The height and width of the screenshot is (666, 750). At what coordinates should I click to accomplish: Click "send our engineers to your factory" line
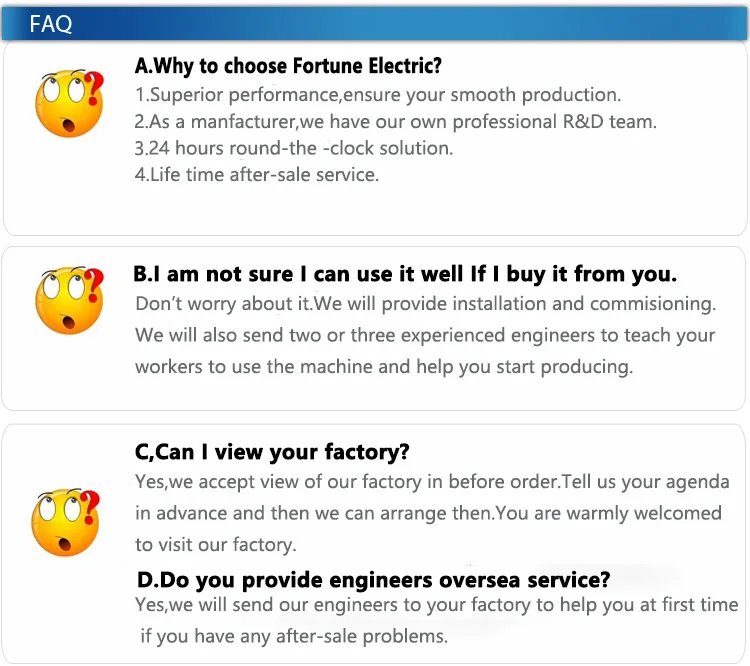click(x=436, y=604)
